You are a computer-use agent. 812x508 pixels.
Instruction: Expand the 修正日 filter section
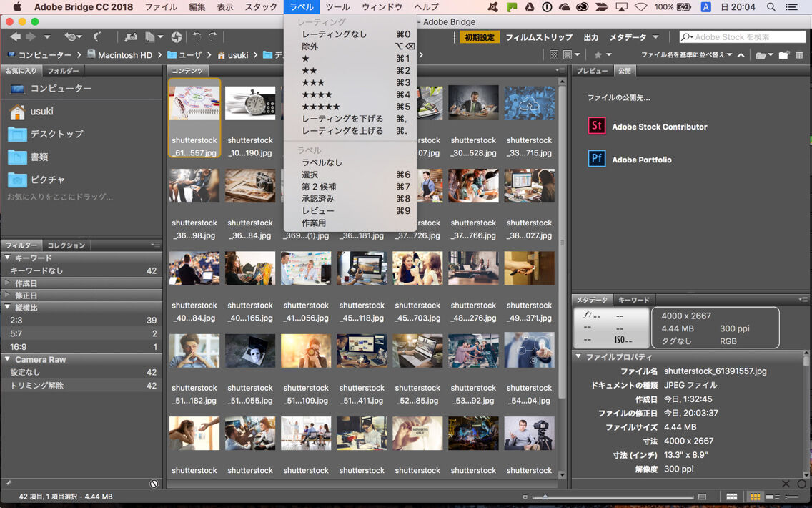(7, 295)
